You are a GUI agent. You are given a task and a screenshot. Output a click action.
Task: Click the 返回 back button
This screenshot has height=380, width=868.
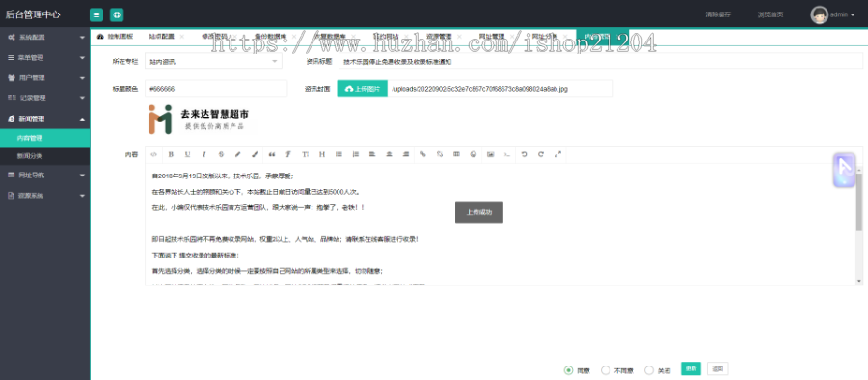(x=718, y=369)
